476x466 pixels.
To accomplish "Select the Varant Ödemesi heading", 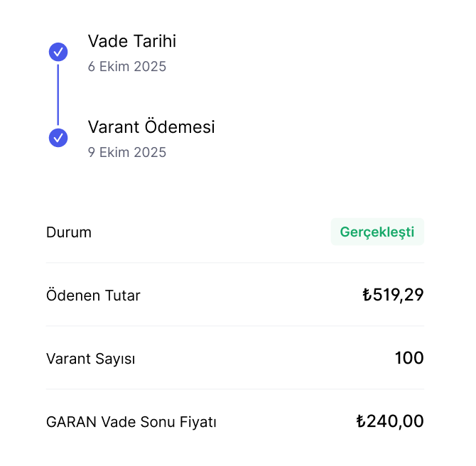I will [151, 127].
